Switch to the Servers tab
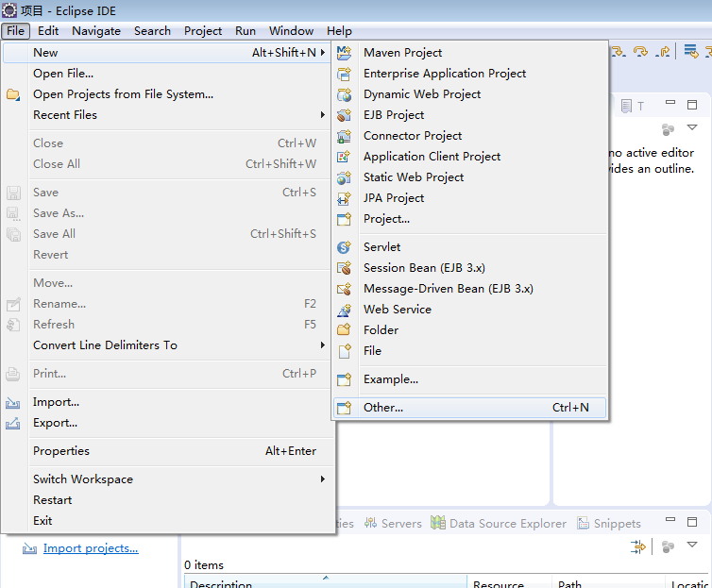Image resolution: width=712 pixels, height=588 pixels. coord(393,523)
